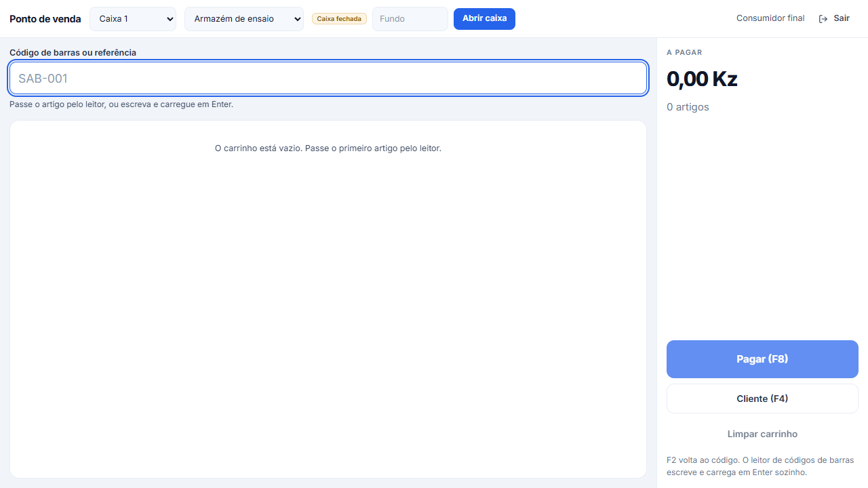
Task: Click the Código de barras ou referência label
Action: point(73,52)
